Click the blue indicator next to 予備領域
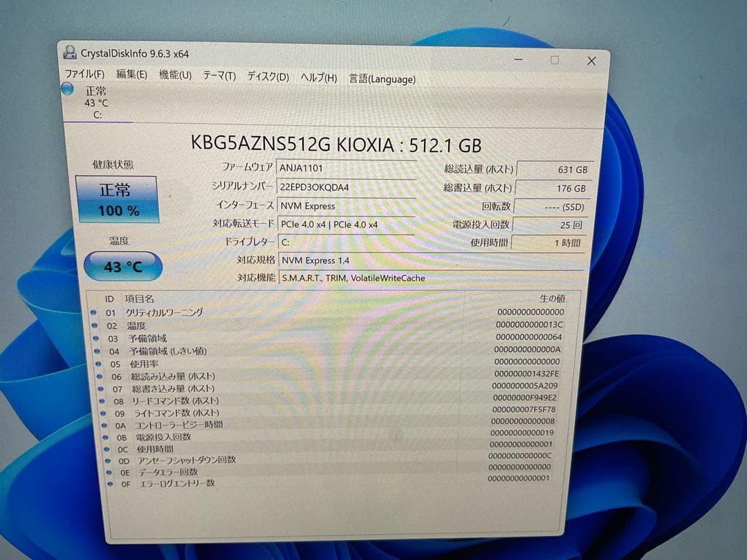Screen dimensions: 747x560 (x=95, y=338)
